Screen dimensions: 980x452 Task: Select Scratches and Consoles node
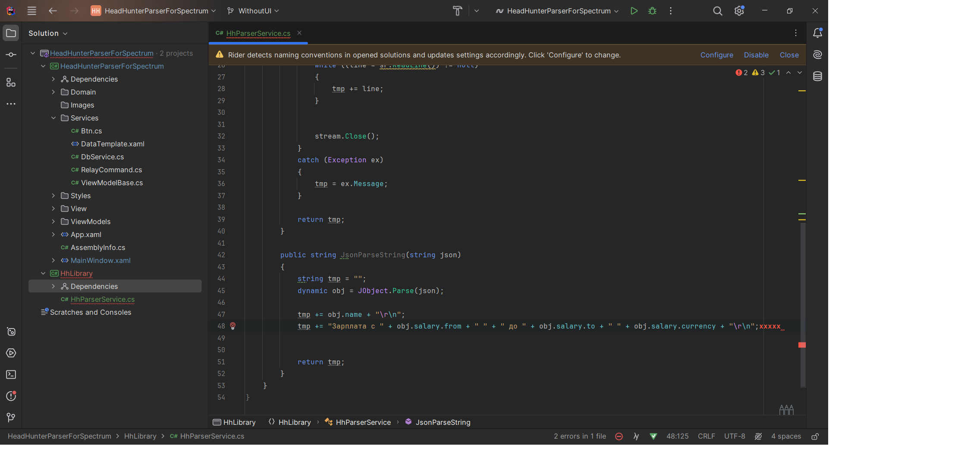90,312
